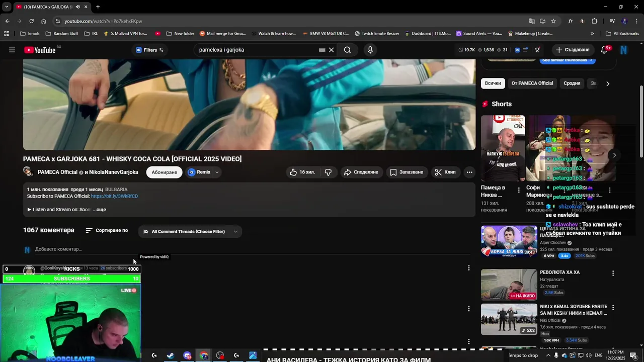Click Създаване create button
The image size is (644, 362).
pyautogui.click(x=573, y=50)
